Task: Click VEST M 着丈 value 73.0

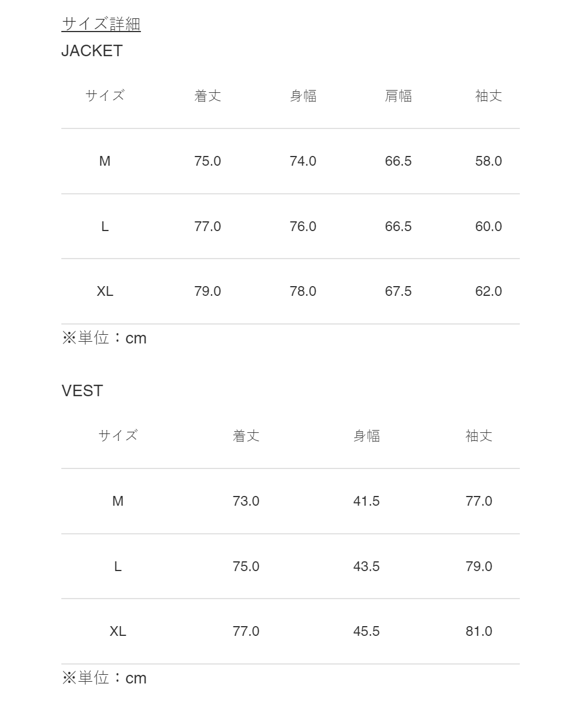Action: coord(246,501)
